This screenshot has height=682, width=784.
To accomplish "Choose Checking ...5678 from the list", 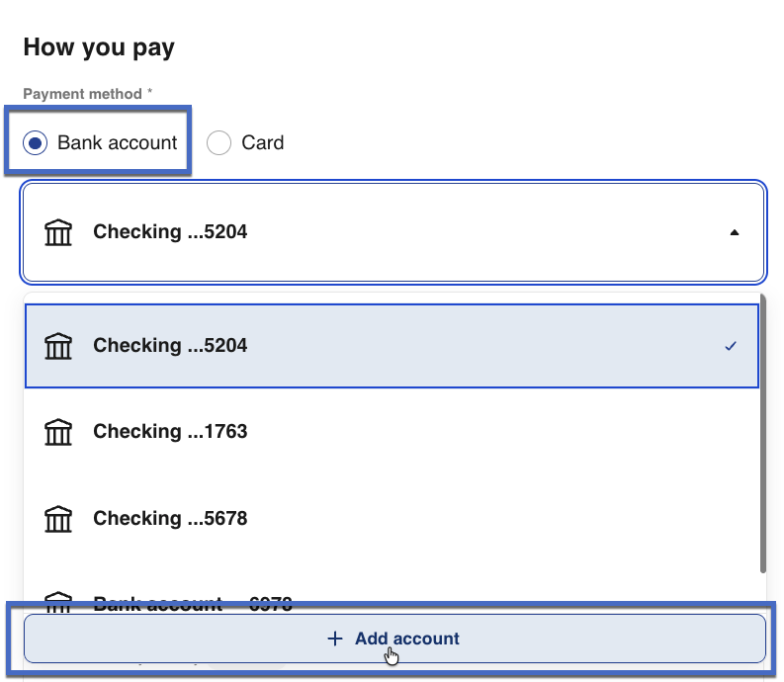I will (170, 519).
